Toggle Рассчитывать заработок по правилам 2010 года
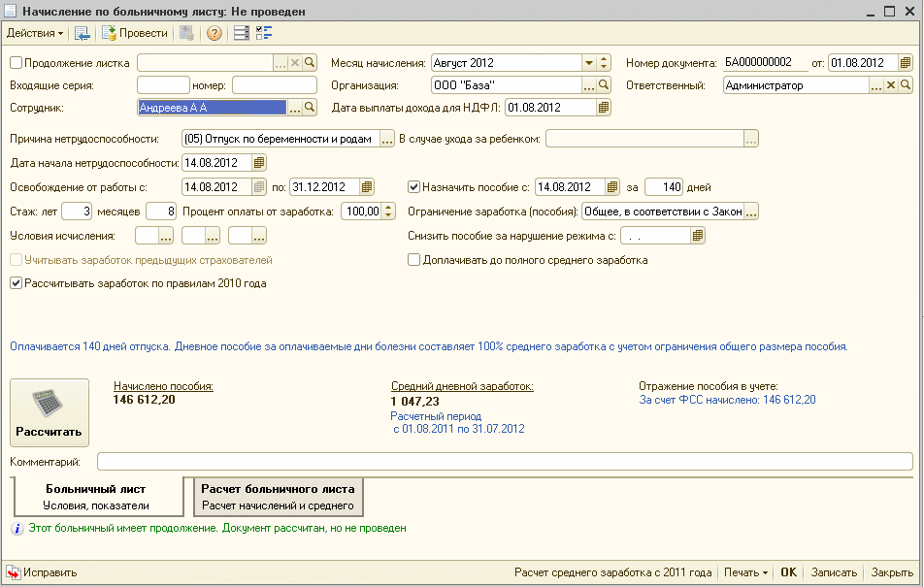 pos(16,283)
